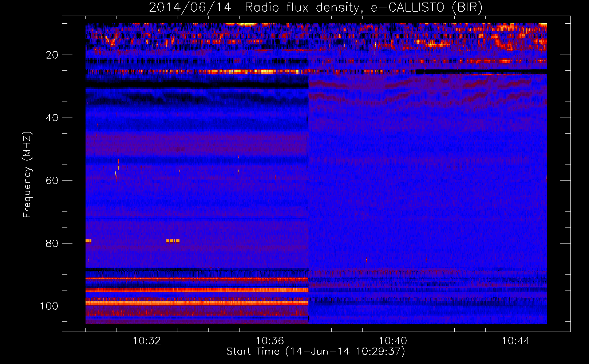Click the "Frequency (MHZ)" axis label
This screenshot has height=364, width=589.
point(27,175)
